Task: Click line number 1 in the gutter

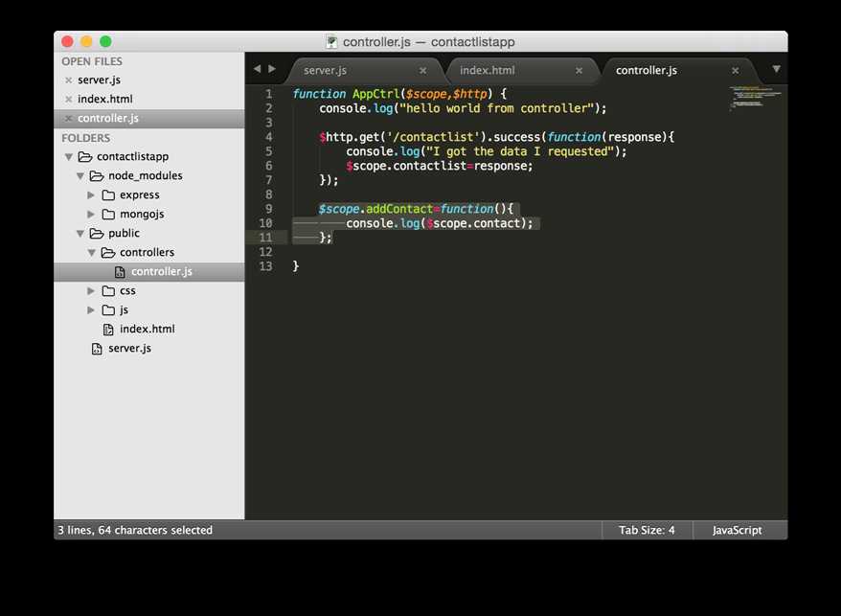Action: (x=269, y=94)
